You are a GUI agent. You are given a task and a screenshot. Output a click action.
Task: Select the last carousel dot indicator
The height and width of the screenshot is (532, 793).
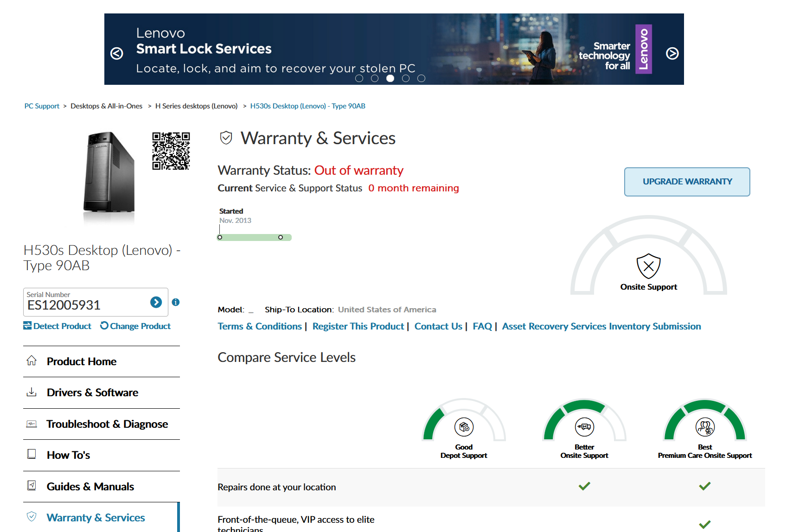pos(421,78)
